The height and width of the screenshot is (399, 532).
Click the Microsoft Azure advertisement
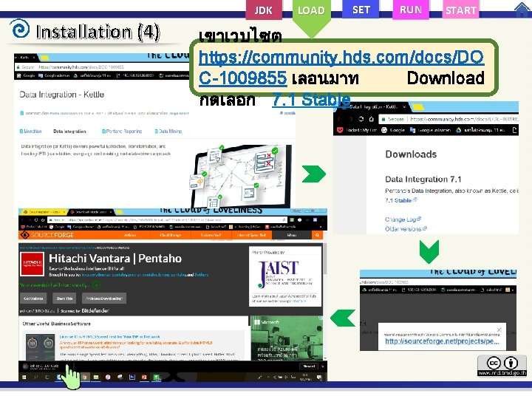(287, 338)
